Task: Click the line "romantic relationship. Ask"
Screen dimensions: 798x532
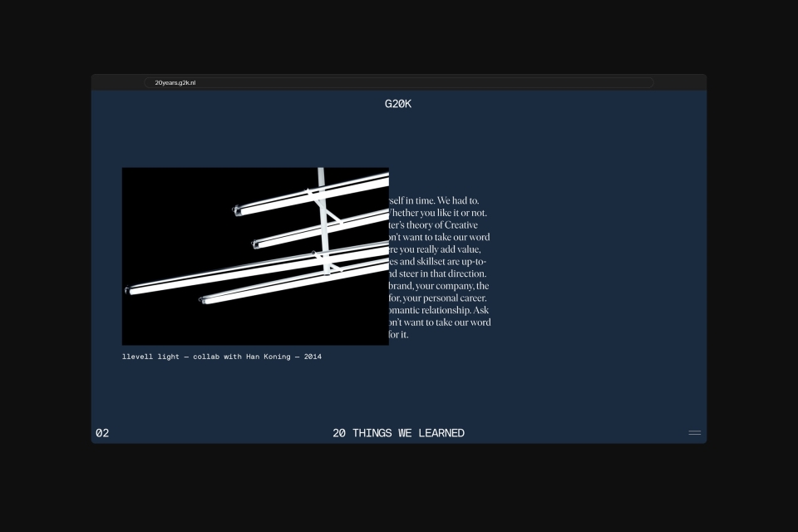Action: [440, 310]
